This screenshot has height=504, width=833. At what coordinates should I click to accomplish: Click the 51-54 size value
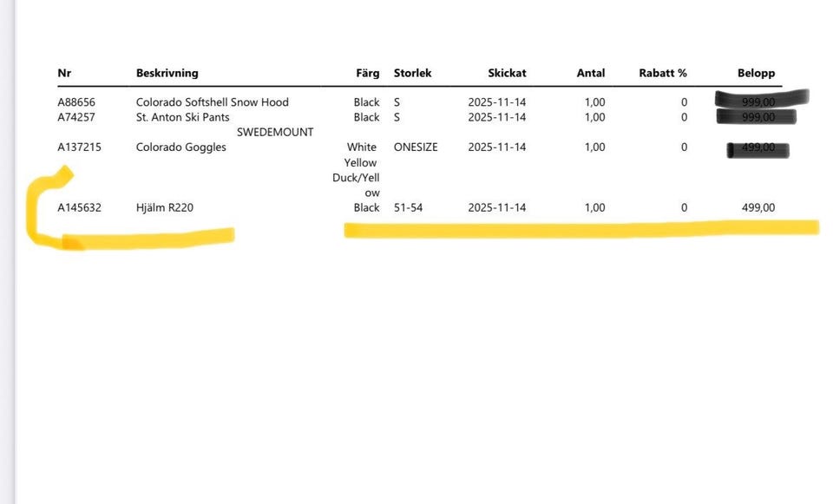pyautogui.click(x=408, y=208)
